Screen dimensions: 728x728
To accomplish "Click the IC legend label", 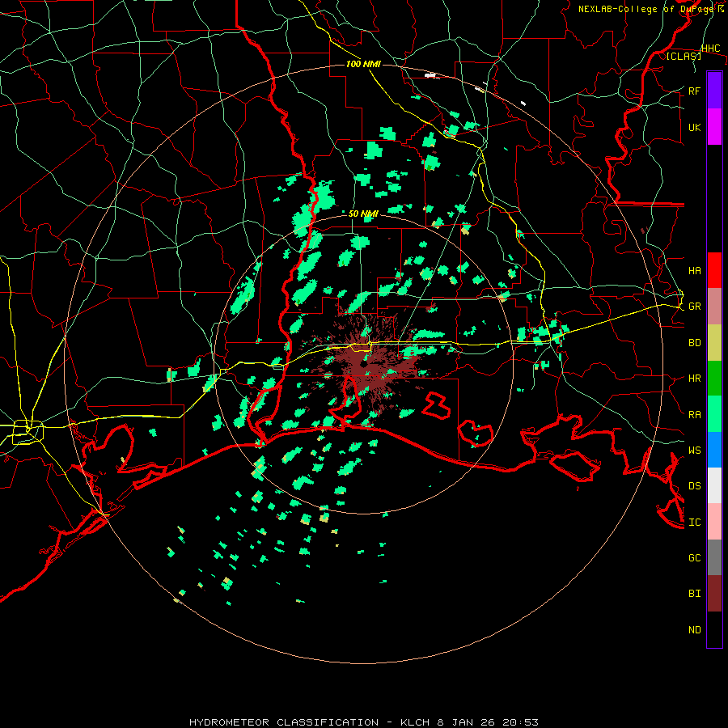I will 694,523.
